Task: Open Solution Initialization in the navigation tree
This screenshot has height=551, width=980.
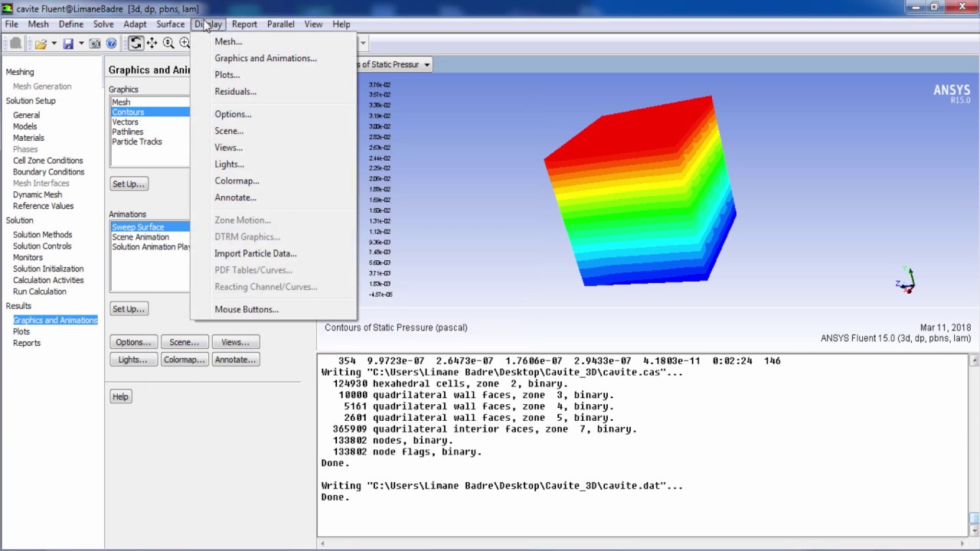Action: tap(48, 269)
